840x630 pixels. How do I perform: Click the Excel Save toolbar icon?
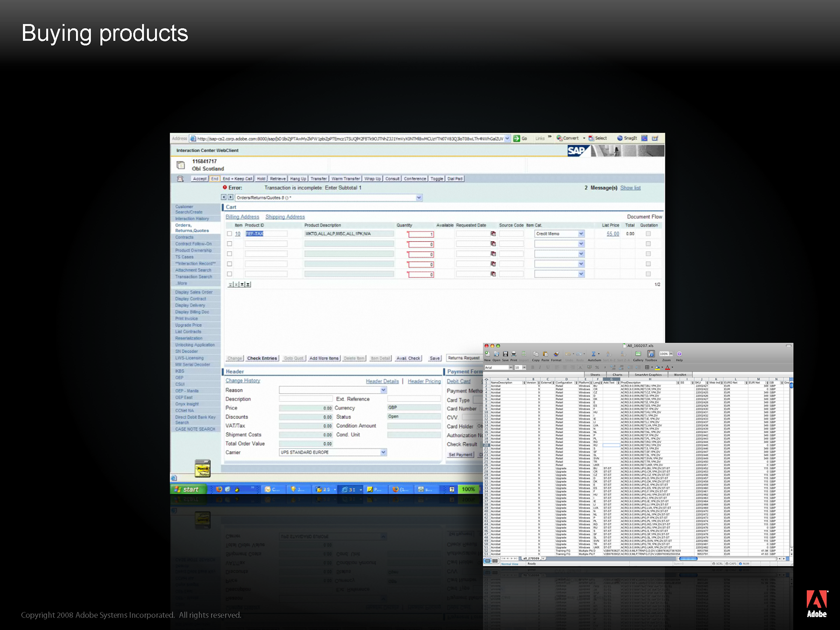pyautogui.click(x=505, y=354)
